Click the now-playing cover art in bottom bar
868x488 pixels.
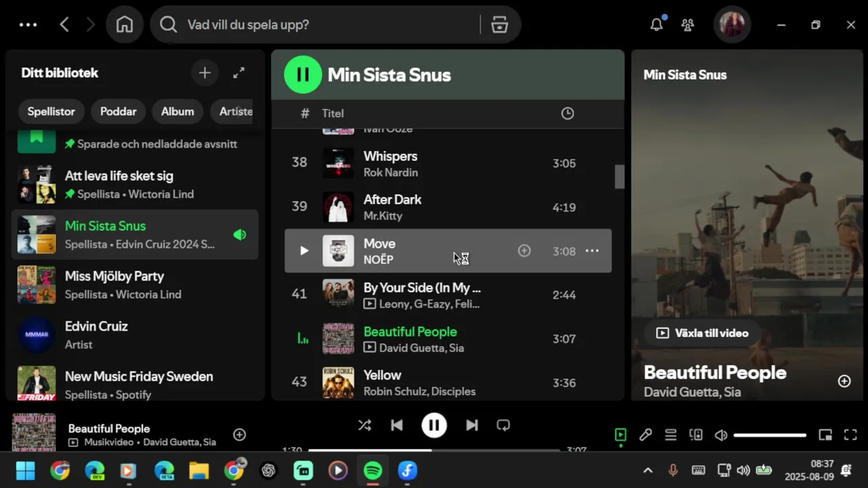click(x=34, y=432)
